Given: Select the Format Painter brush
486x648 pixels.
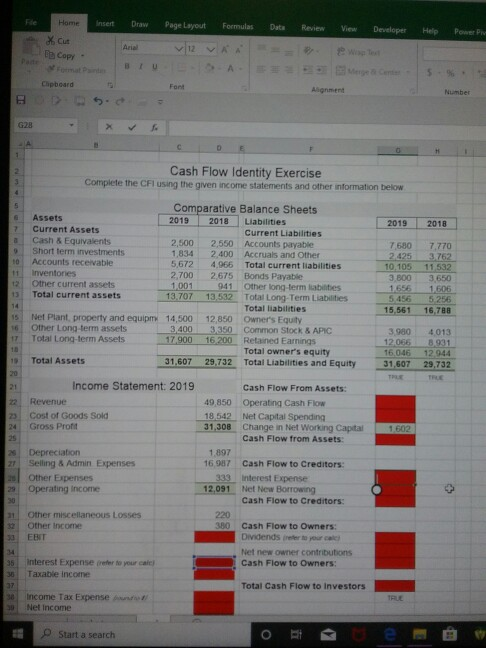Looking at the screenshot, I should click(x=51, y=69).
